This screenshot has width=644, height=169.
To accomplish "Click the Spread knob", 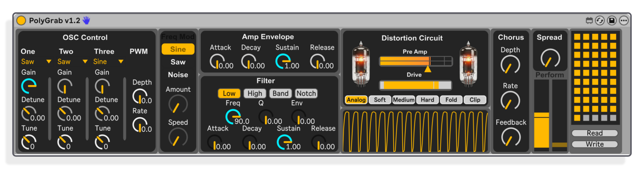I will click(x=550, y=59).
